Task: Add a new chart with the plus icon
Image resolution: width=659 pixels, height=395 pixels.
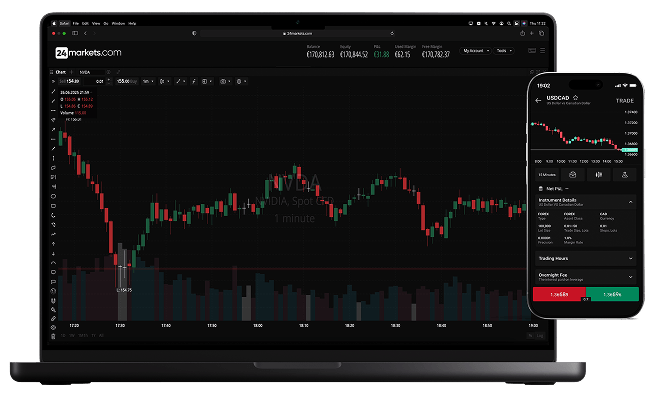Action: [x=71, y=72]
